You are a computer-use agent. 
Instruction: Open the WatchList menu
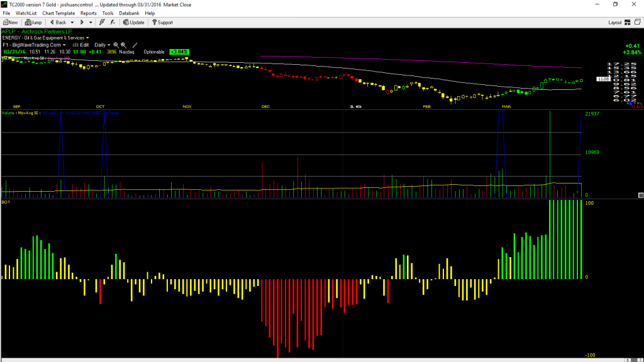click(26, 13)
